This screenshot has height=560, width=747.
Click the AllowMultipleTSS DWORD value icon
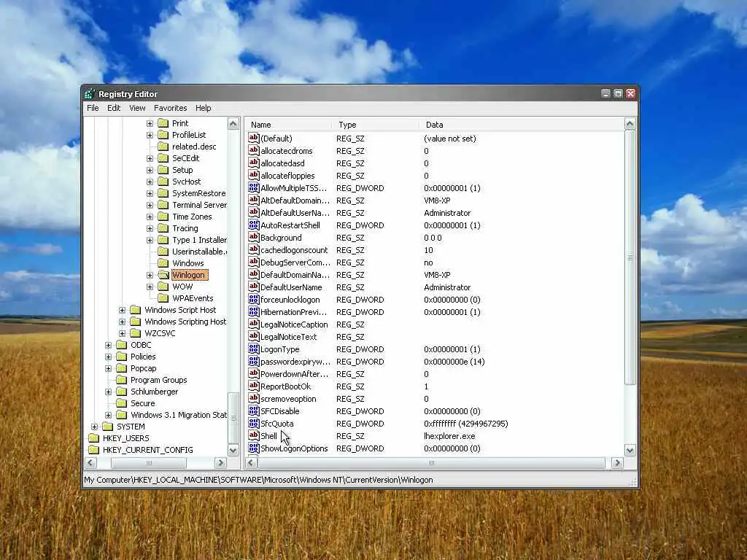pyautogui.click(x=253, y=187)
